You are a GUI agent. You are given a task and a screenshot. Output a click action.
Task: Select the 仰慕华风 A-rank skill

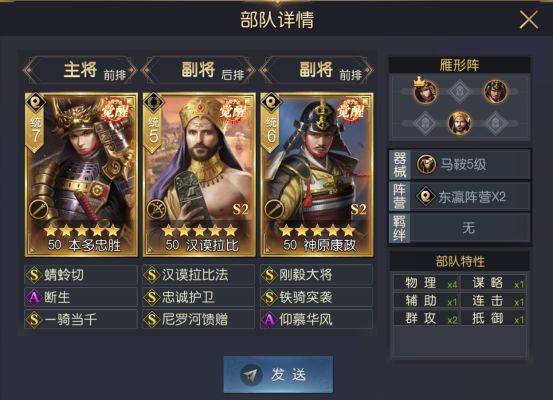pyautogui.click(x=317, y=320)
